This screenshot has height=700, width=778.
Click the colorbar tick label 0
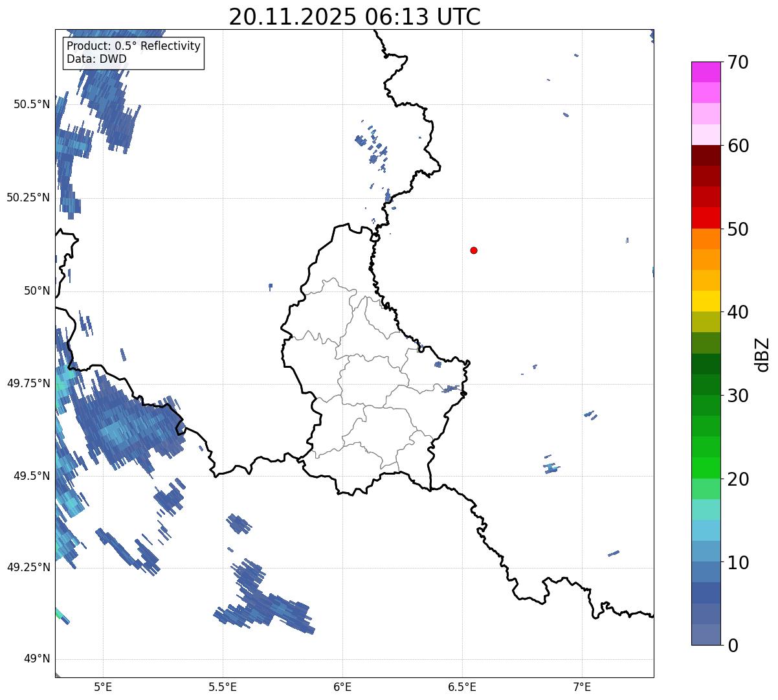732,646
